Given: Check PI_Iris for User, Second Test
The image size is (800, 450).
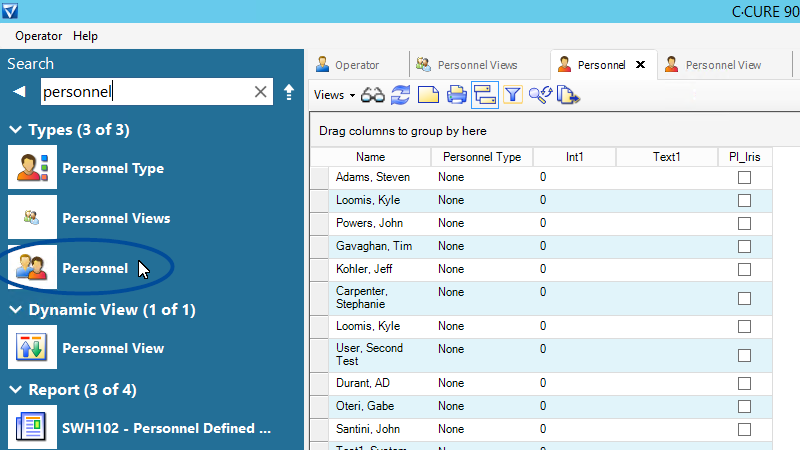Looking at the screenshot, I should (744, 356).
